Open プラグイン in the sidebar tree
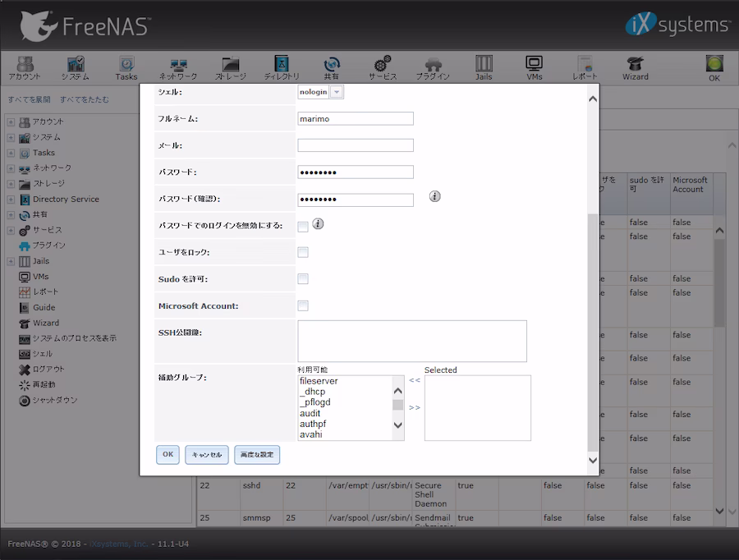 click(x=48, y=246)
